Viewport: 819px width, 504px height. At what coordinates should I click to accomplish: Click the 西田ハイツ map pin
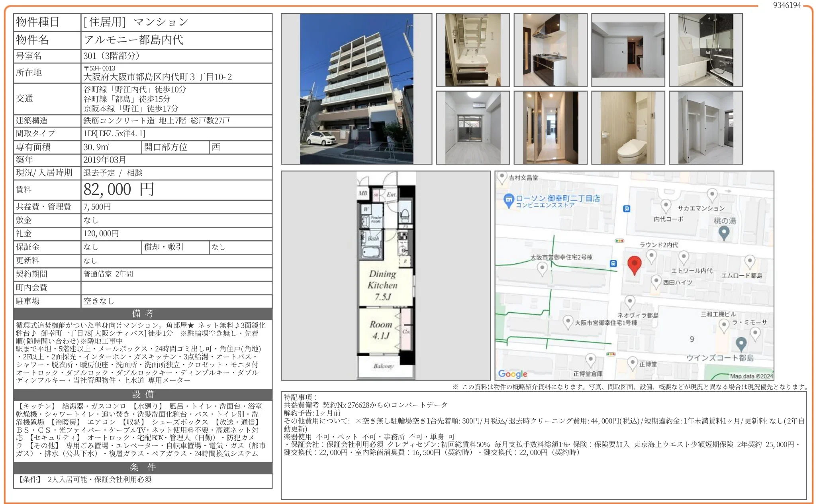point(656,281)
